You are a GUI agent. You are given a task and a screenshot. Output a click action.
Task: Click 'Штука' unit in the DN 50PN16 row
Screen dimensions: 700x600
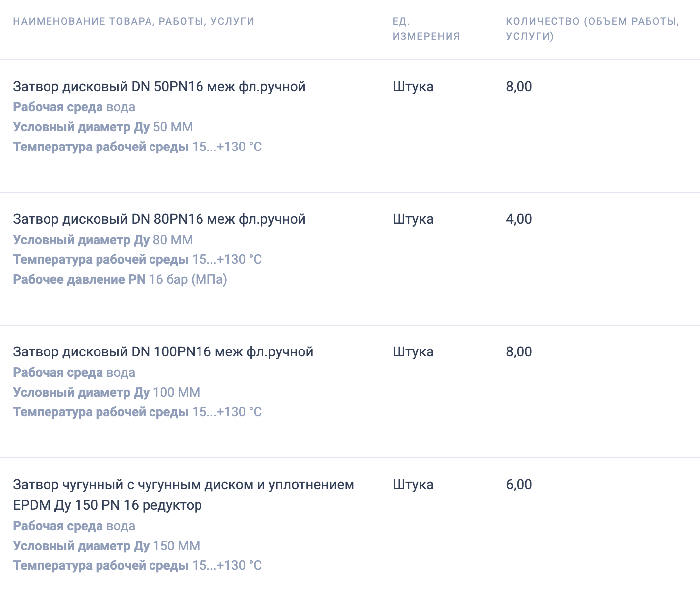[x=413, y=87]
